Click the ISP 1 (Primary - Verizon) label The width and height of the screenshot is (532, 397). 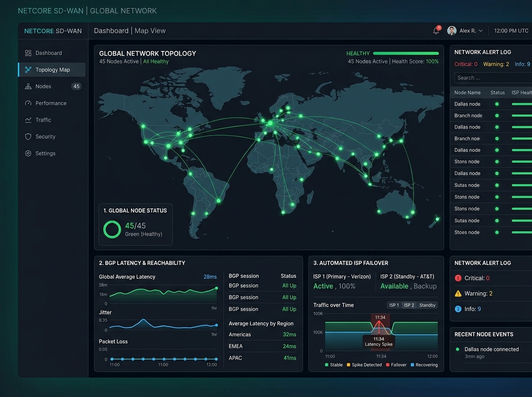[x=342, y=276]
